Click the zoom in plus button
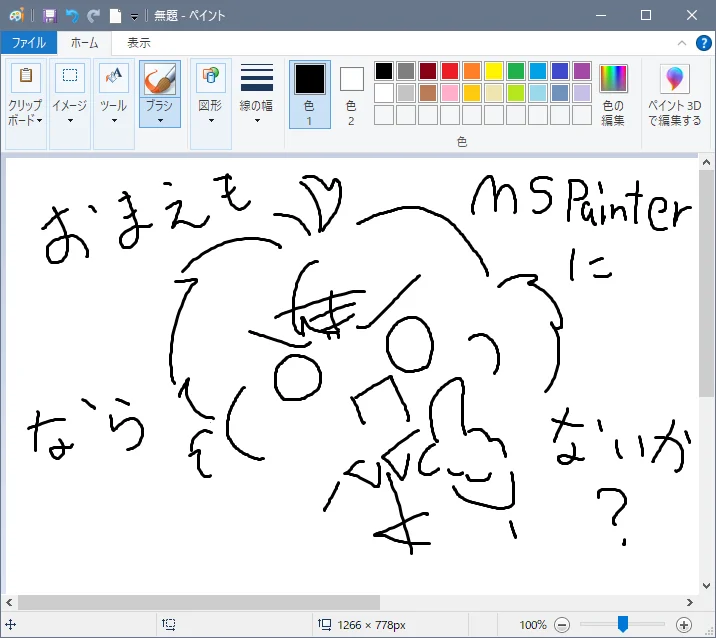This screenshot has width=716, height=638. 684,625
